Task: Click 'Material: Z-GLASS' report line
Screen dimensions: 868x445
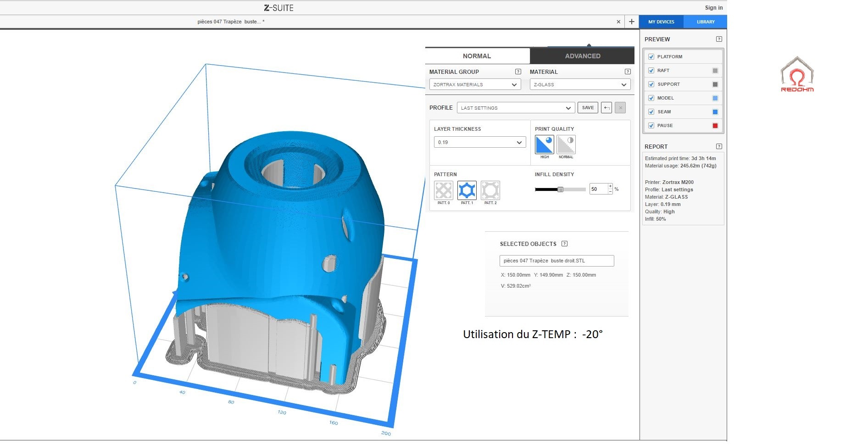Action: 666,197
